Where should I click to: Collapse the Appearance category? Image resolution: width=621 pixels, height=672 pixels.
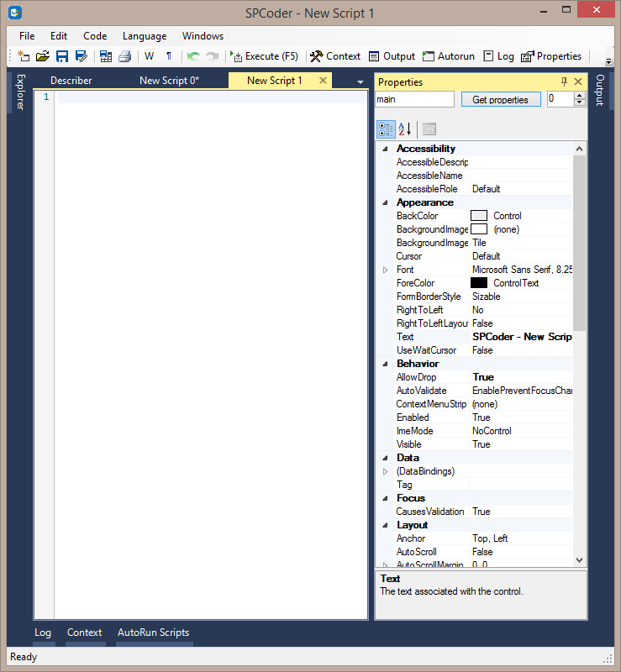tap(385, 202)
